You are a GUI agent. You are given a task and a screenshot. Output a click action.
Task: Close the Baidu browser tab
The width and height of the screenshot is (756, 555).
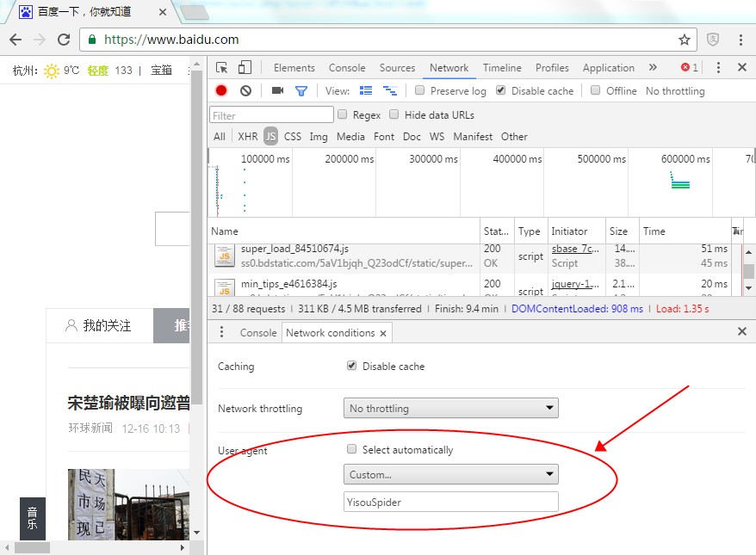163,12
